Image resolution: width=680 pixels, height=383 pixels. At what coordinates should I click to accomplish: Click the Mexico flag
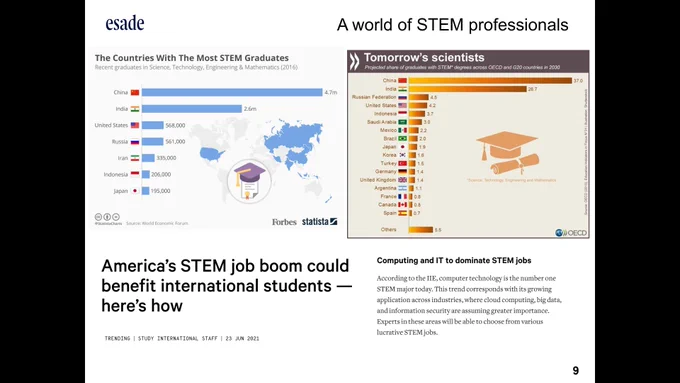pyautogui.click(x=402, y=130)
